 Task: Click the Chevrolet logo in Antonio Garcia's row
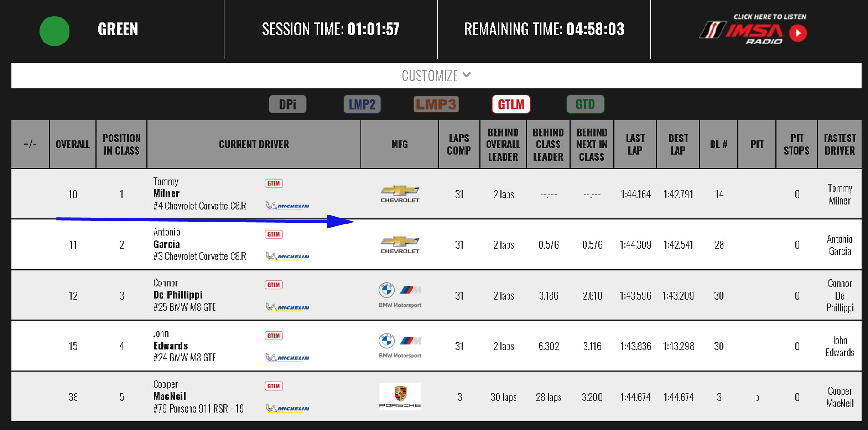coord(400,245)
